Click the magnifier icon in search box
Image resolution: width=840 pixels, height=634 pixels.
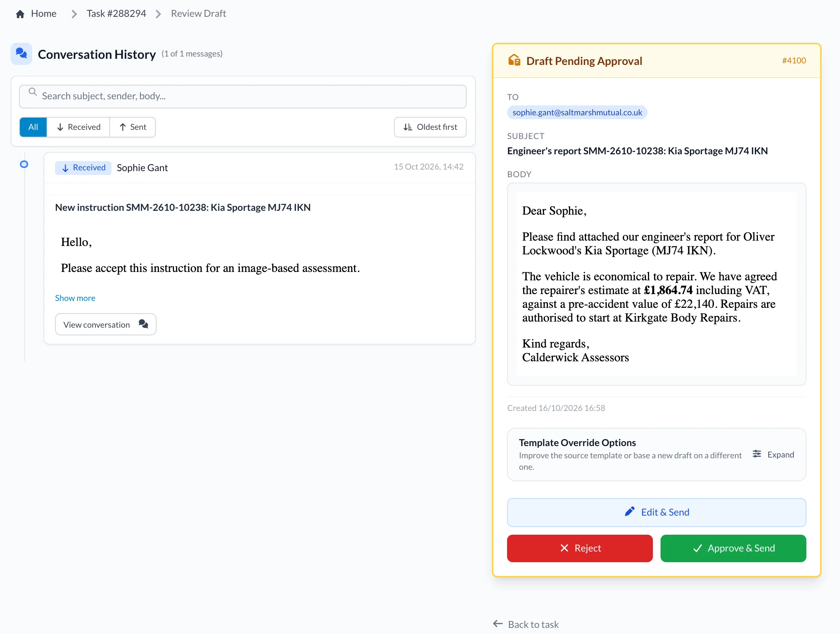coord(33,92)
